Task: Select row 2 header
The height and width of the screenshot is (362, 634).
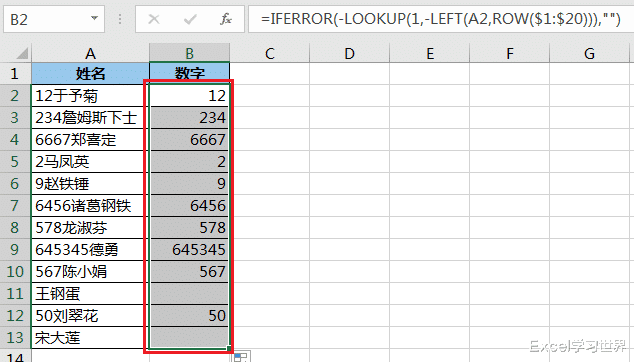Action: pos(15,95)
